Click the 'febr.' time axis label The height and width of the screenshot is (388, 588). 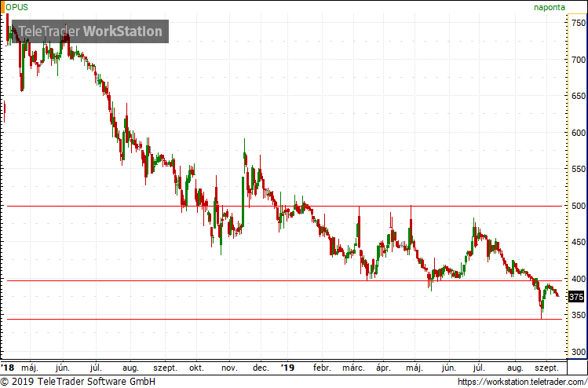tap(321, 368)
